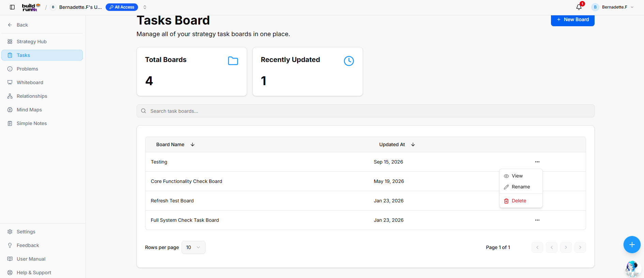Click the Testing board name
The height and width of the screenshot is (278, 644).
click(x=159, y=162)
